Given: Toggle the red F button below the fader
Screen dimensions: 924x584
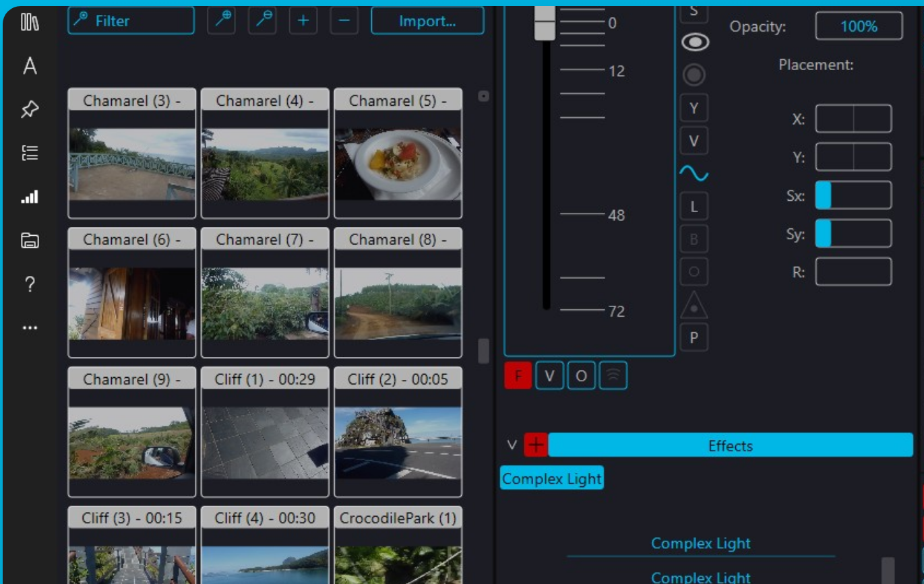Looking at the screenshot, I should click(518, 377).
